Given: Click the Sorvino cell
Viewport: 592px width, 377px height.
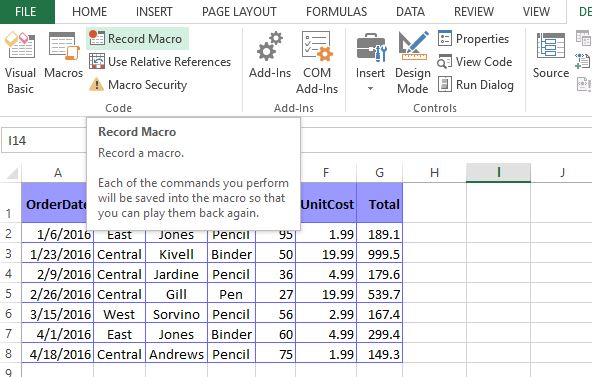Looking at the screenshot, I should tap(176, 314).
